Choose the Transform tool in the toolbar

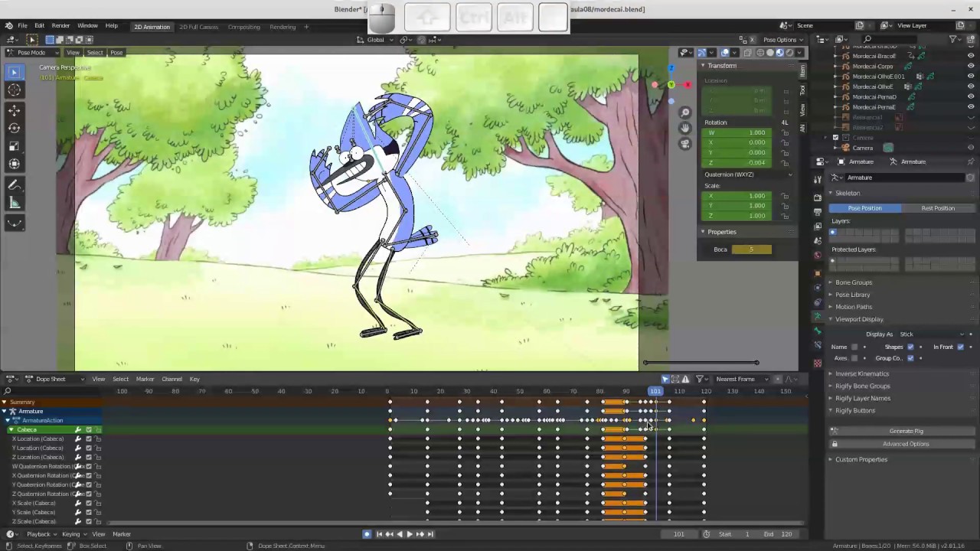[x=14, y=164]
